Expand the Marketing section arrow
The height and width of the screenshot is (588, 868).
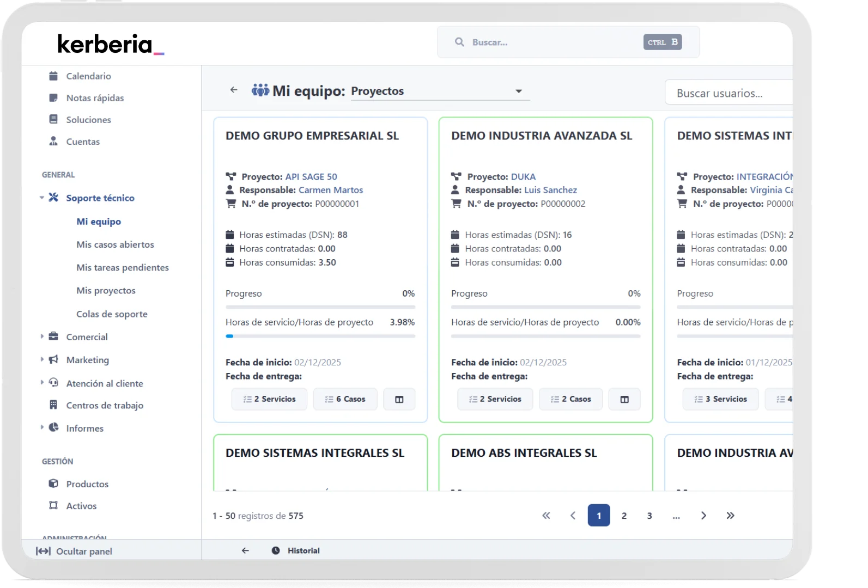[x=42, y=359]
